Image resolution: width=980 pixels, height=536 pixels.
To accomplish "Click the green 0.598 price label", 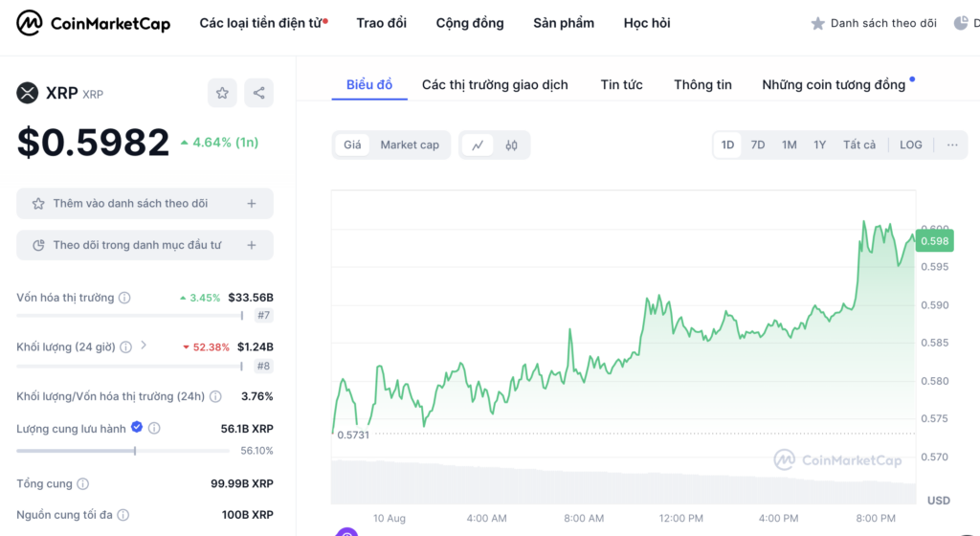I will tap(934, 241).
